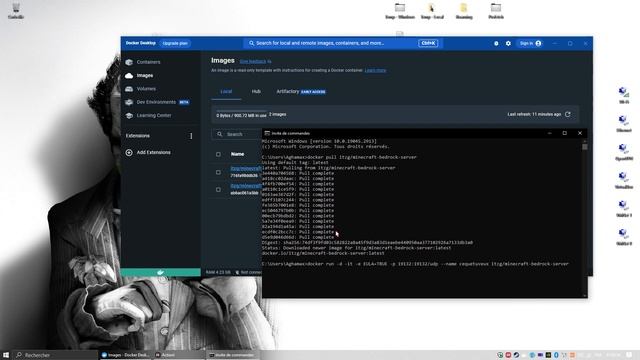Screen dimensions: 640x360
Task: Click the Ctrl+K shortcut badge
Action: pyautogui.click(x=428, y=43)
